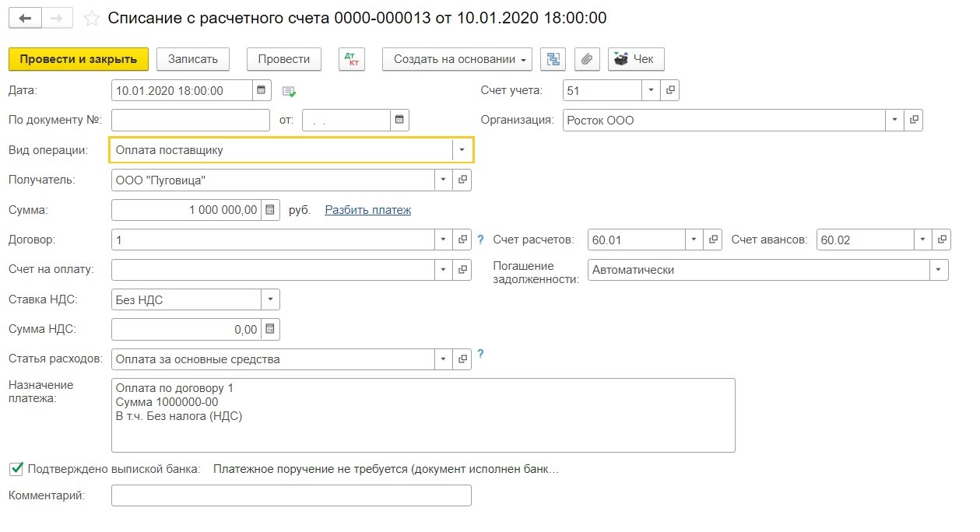Image resolution: width=980 pixels, height=532 pixels.
Task: Open the Счет авансов 60.02 card
Action: [941, 240]
